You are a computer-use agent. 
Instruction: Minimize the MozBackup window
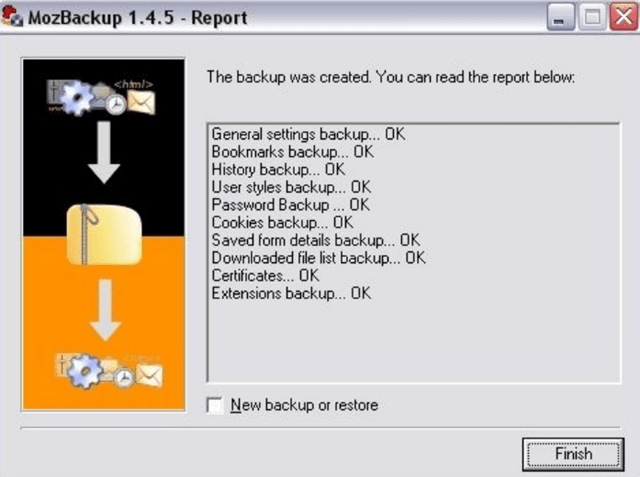tap(561, 18)
